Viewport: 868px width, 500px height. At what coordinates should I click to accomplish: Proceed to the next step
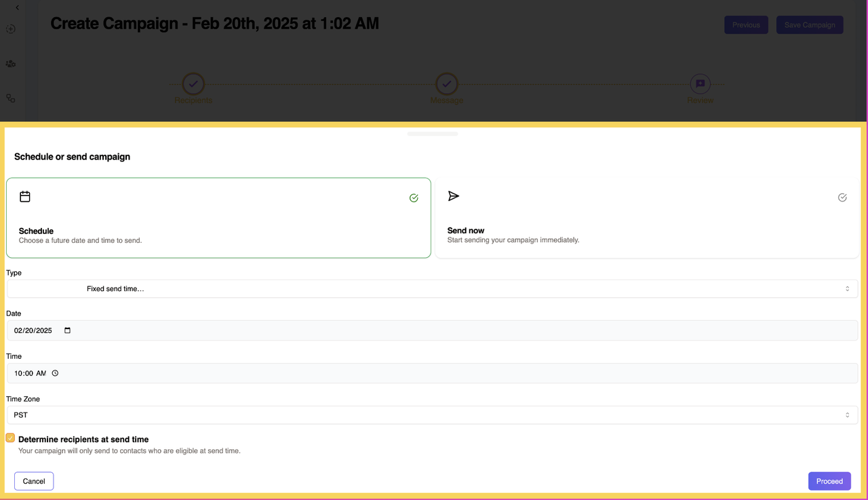829,480
